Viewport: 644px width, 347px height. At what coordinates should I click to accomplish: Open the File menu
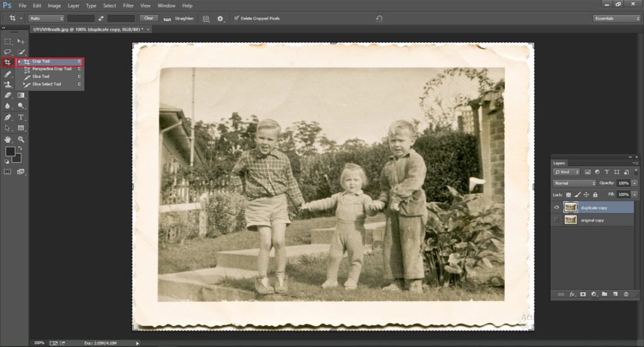pyautogui.click(x=22, y=6)
